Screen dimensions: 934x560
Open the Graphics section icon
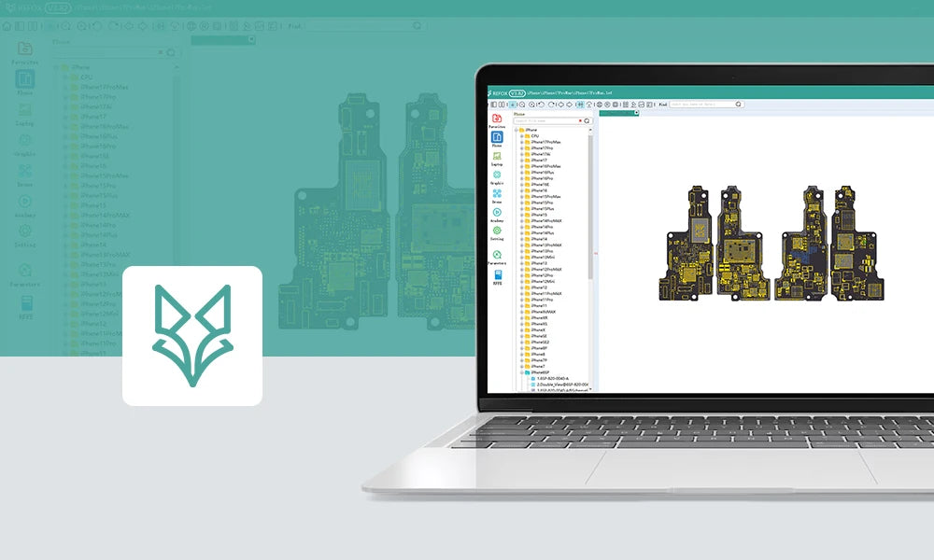(x=497, y=175)
